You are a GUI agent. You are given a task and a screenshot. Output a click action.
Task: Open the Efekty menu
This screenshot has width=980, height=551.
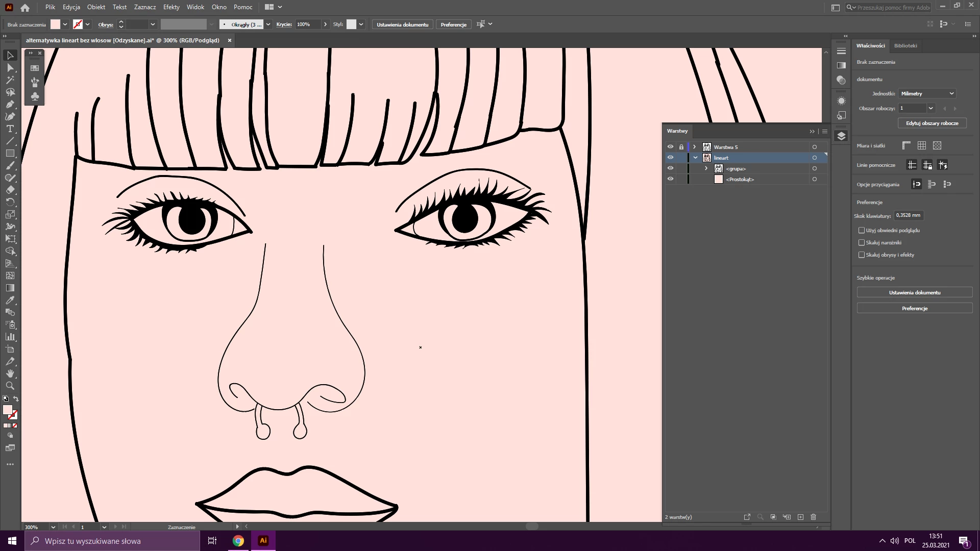point(171,7)
